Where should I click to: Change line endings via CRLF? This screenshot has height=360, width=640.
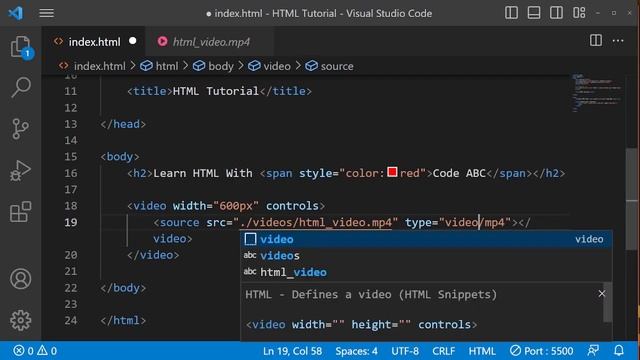443,351
